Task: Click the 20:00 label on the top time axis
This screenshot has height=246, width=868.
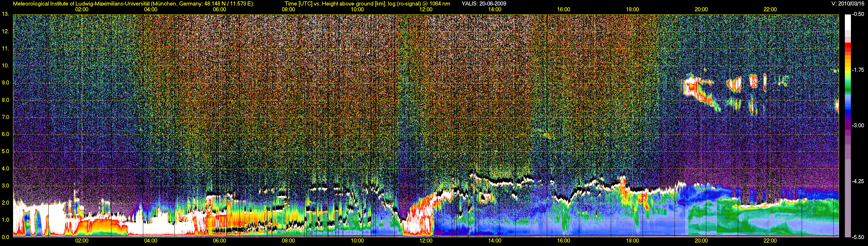Action: [701, 10]
